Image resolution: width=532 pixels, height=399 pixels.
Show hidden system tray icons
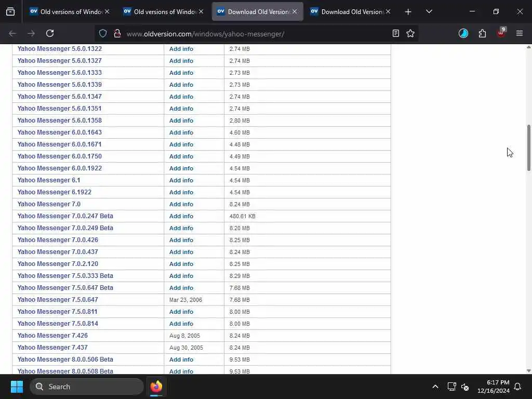(435, 387)
